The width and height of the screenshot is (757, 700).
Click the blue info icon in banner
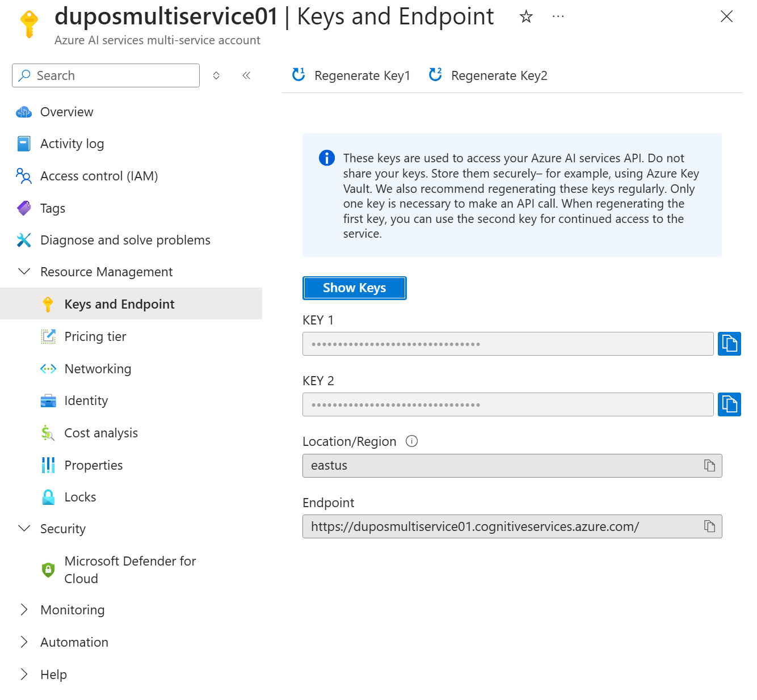pyautogui.click(x=327, y=158)
